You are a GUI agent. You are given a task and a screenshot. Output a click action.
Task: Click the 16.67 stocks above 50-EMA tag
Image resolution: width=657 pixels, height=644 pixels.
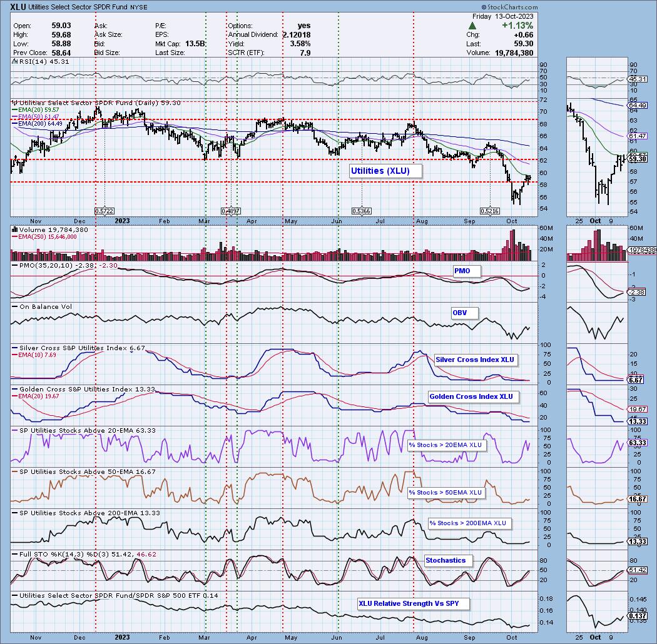(638, 499)
